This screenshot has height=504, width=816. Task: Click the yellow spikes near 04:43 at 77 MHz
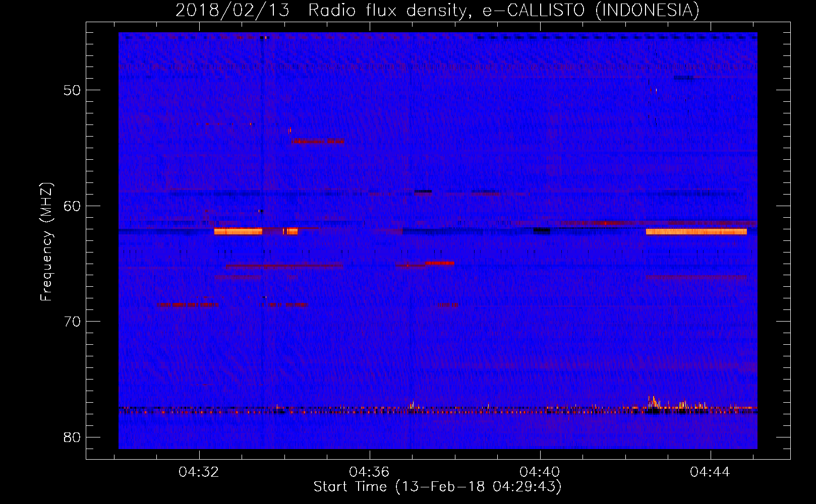click(654, 402)
